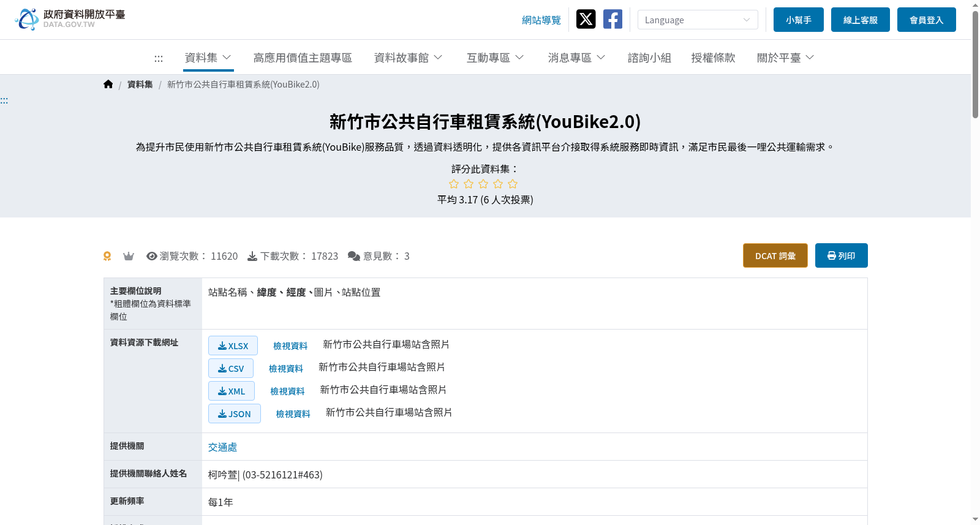Screen dimensions: 980x525
Task: Rate dataset with the fourth star
Action: (498, 184)
